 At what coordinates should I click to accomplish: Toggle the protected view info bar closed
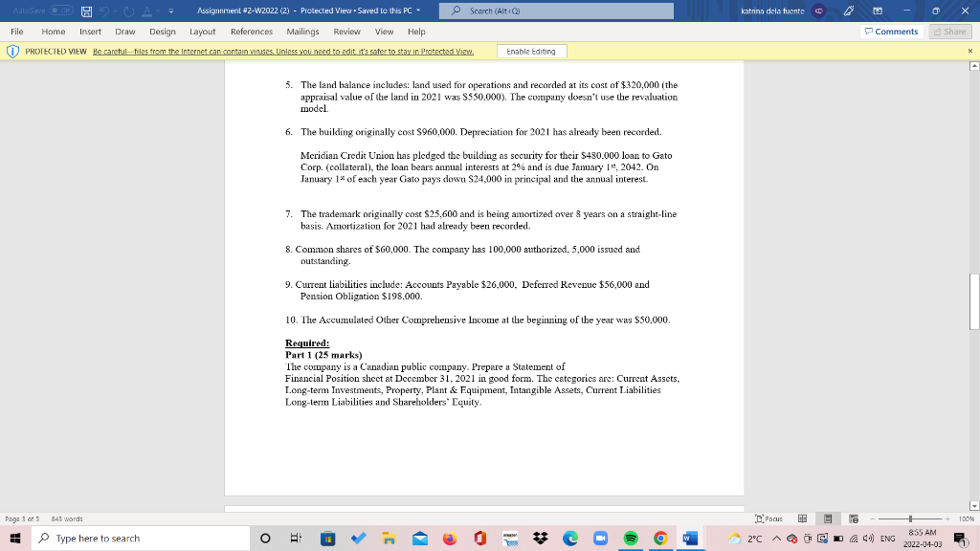[969, 49]
